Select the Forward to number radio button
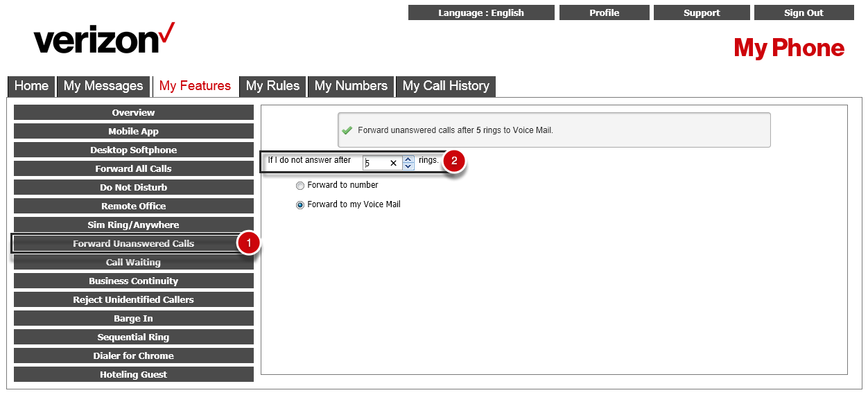The height and width of the screenshot is (395, 868). pos(300,186)
